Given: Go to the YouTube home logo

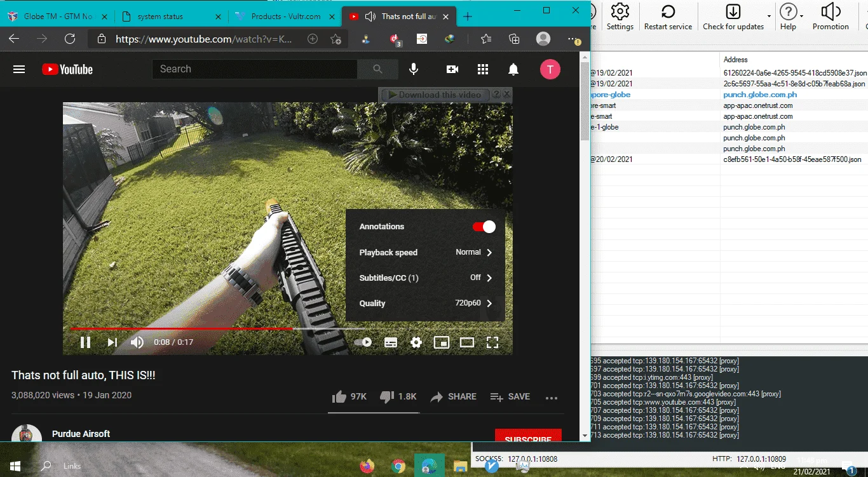Looking at the screenshot, I should 67,69.
